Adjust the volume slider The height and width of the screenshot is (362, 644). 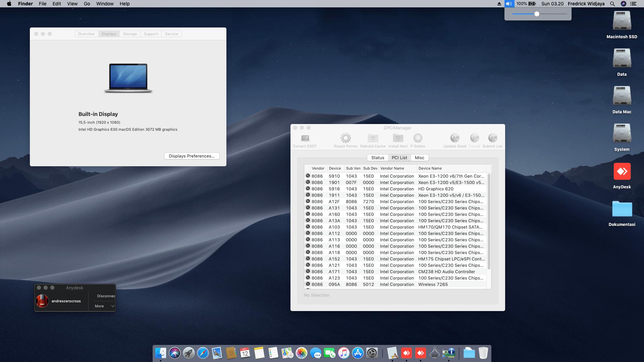[537, 14]
